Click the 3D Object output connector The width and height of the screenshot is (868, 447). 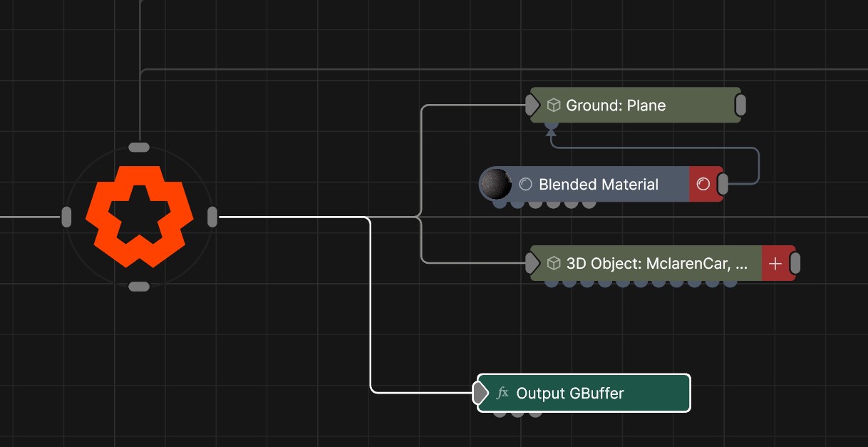795,264
